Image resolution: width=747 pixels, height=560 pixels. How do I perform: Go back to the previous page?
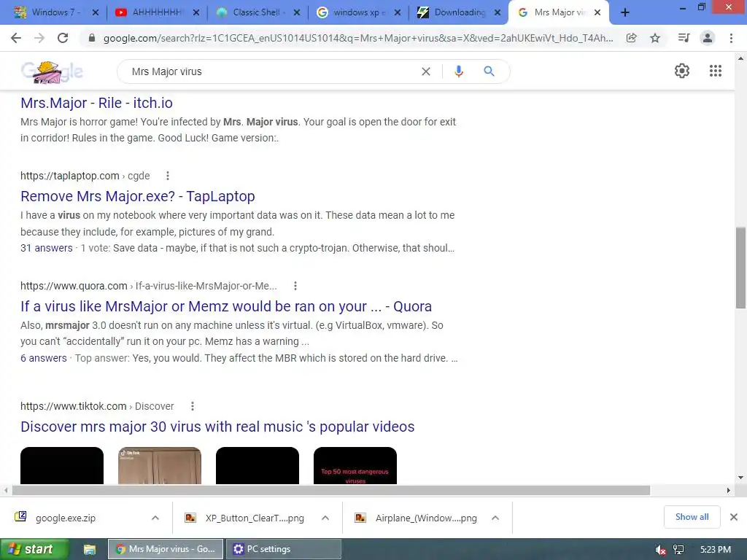pyautogui.click(x=16, y=38)
